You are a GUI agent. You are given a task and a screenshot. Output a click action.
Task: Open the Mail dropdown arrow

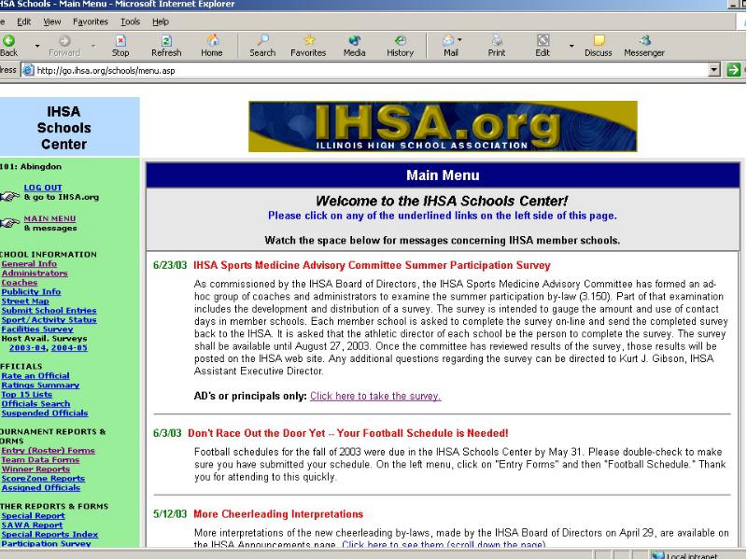[x=459, y=40]
